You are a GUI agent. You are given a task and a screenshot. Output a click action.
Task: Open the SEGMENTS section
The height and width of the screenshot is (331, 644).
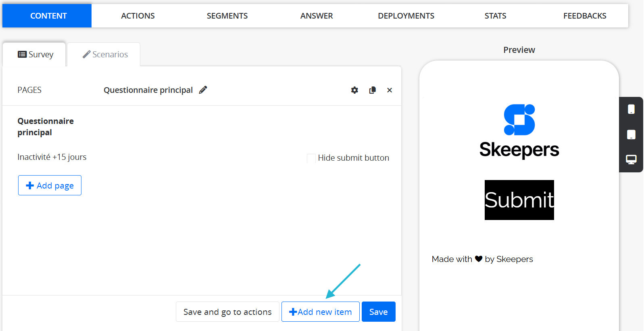tap(227, 16)
